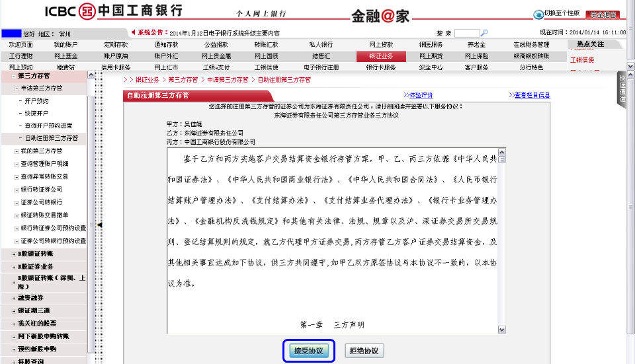Open 银行转证券公司 in the left tree
This screenshot has width=635, height=364.
click(x=42, y=190)
